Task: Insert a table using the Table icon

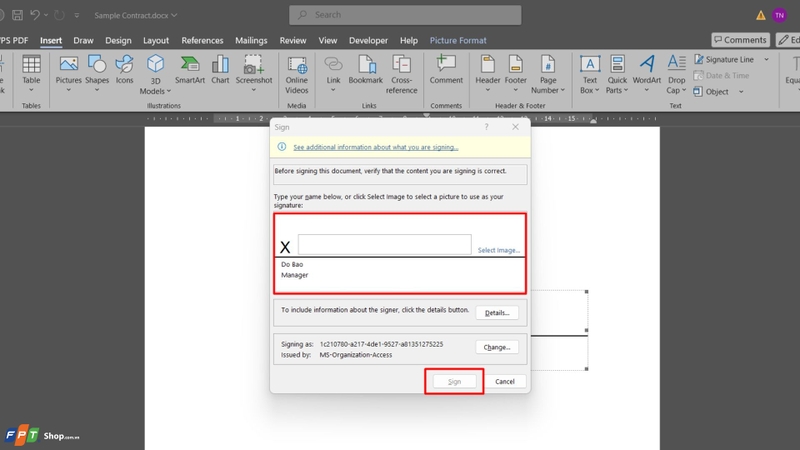Action: pos(31,73)
